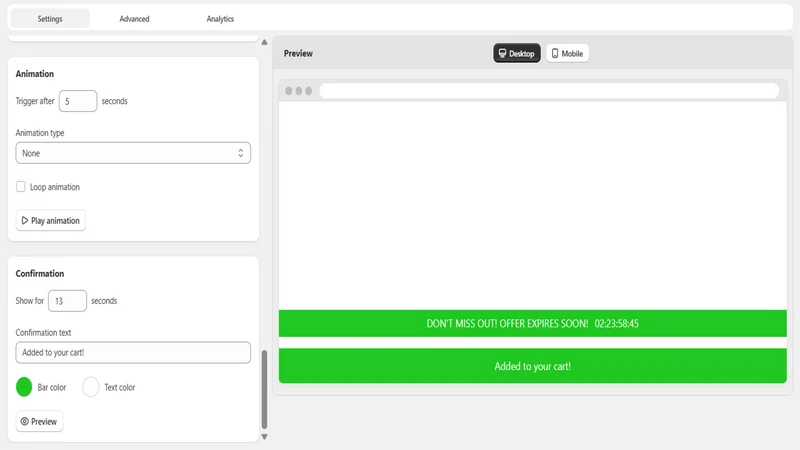Viewport: 800px width, 450px height.
Task: Open the green Bar color swatch
Action: tap(24, 387)
